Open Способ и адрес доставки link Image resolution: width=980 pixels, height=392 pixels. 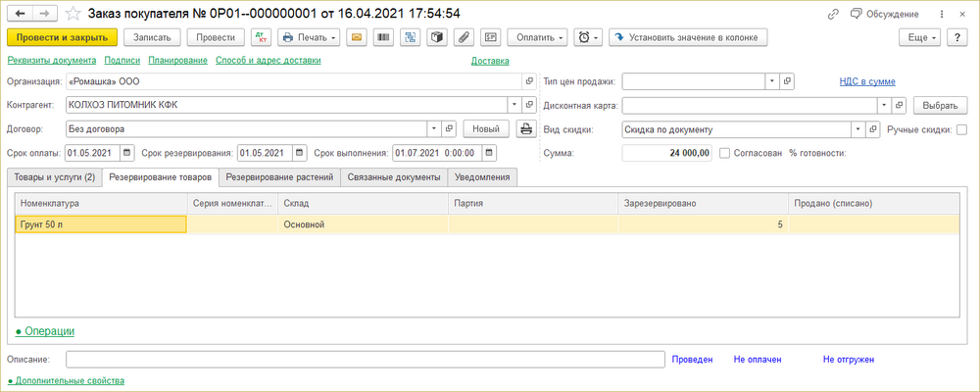tap(269, 61)
